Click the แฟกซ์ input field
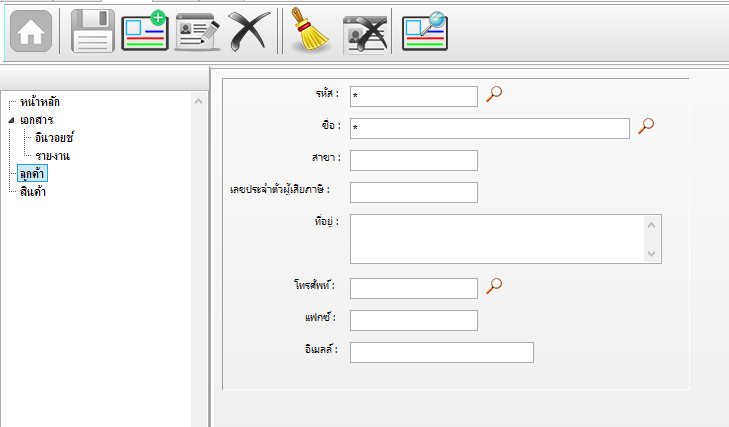 click(x=414, y=320)
